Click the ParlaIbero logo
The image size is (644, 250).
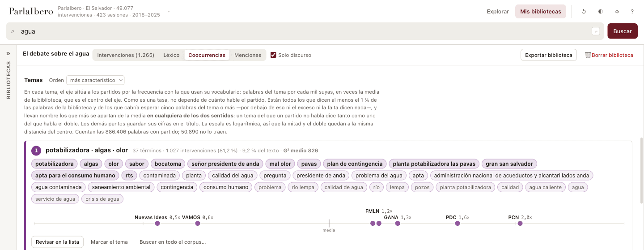coord(31,12)
